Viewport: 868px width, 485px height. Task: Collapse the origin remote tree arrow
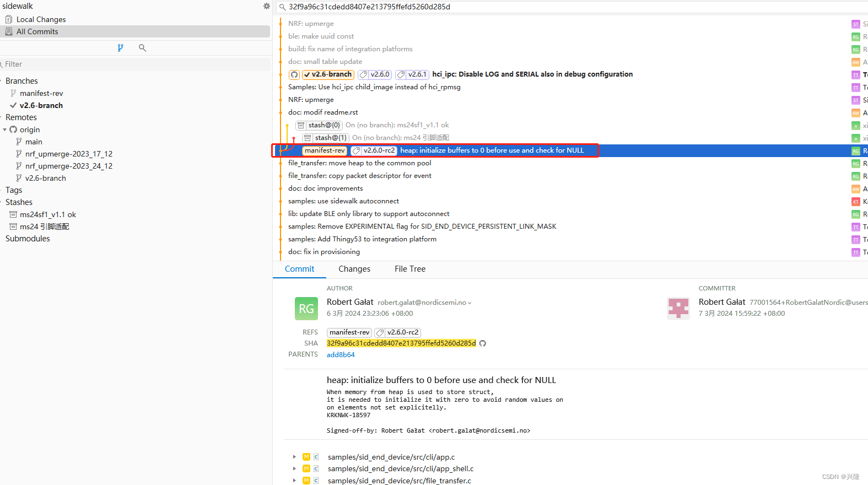pos(5,130)
